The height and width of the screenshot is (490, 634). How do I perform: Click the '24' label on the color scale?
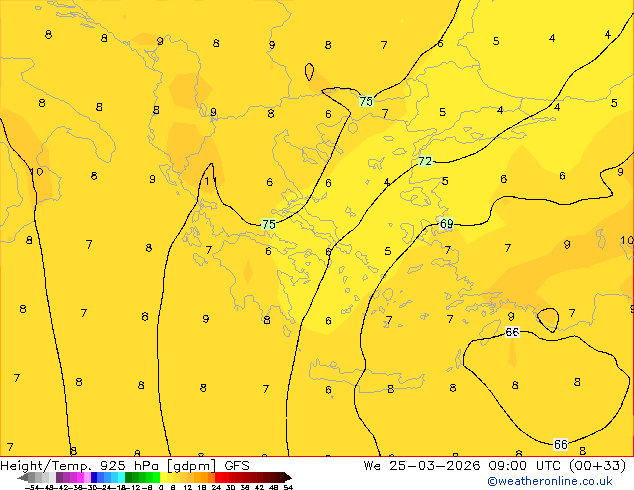click(216, 487)
